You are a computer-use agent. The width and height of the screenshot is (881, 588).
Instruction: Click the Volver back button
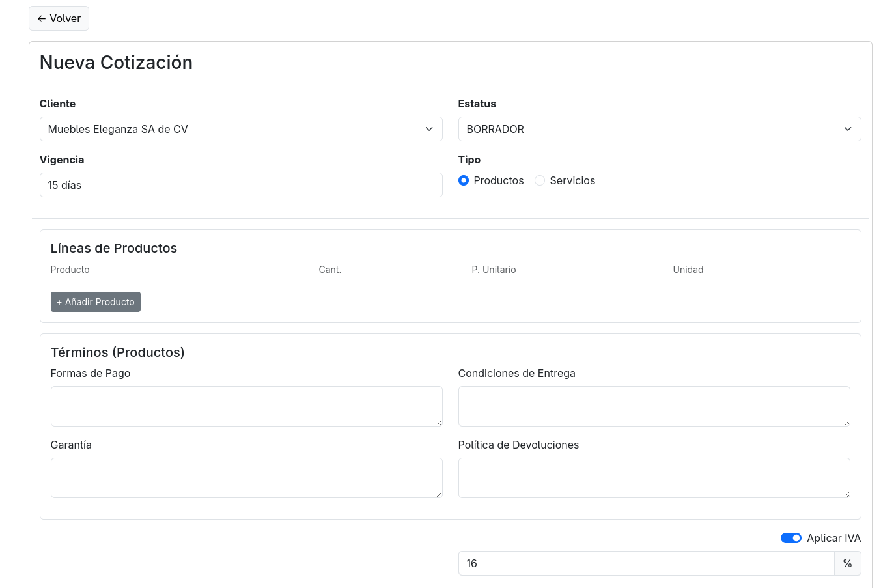click(x=59, y=18)
